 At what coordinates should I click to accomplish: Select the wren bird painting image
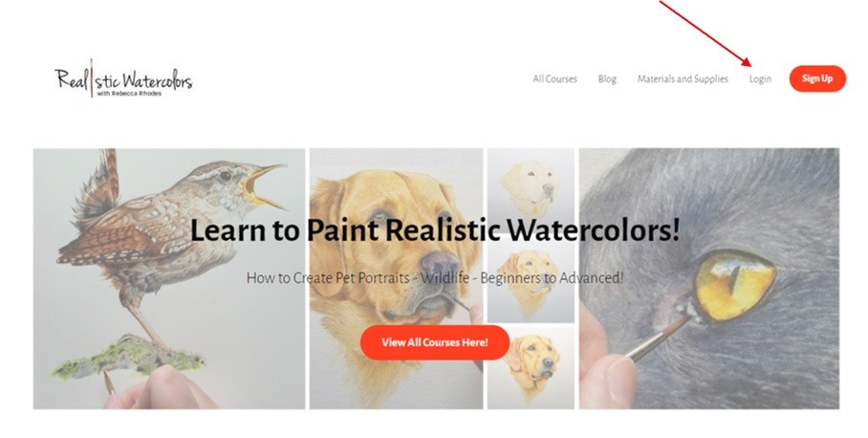pyautogui.click(x=169, y=278)
